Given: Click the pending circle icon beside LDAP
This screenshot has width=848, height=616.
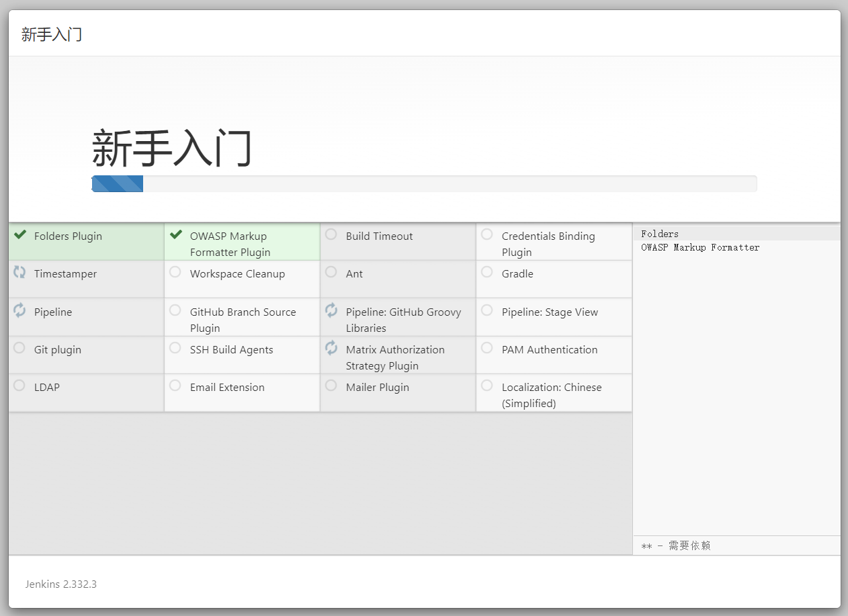Looking at the screenshot, I should coord(19,386).
